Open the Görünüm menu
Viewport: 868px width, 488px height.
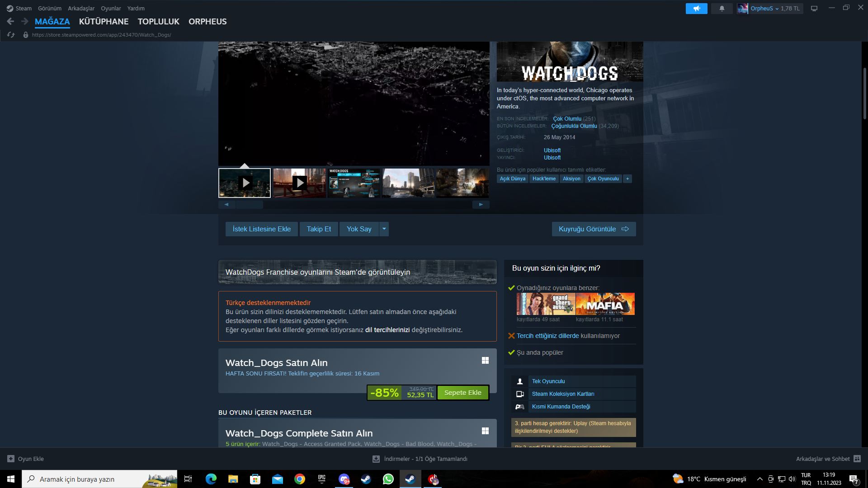point(49,9)
